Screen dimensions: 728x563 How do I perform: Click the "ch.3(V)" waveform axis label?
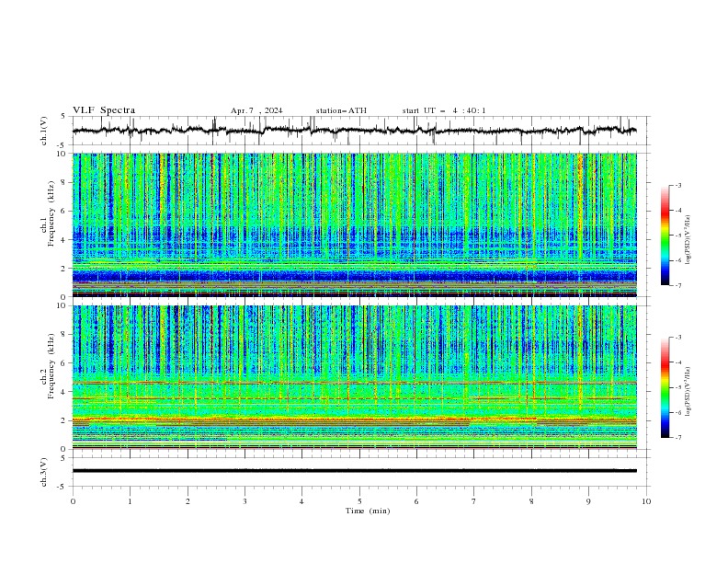(x=44, y=472)
